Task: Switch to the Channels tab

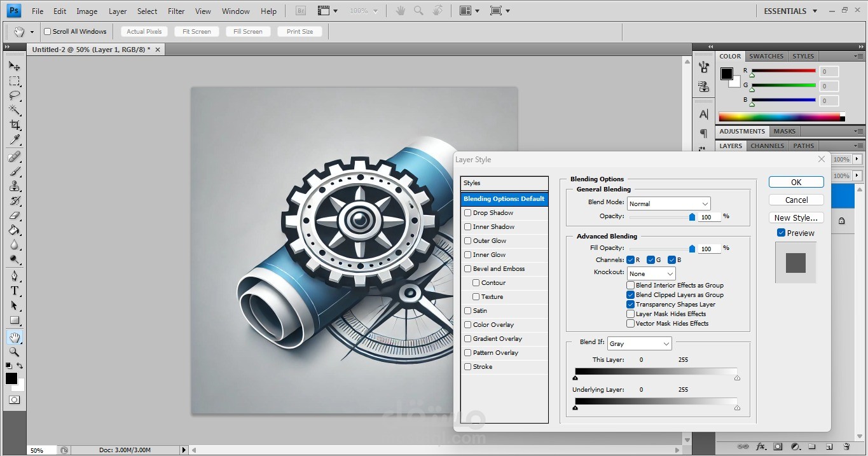Action: click(767, 146)
